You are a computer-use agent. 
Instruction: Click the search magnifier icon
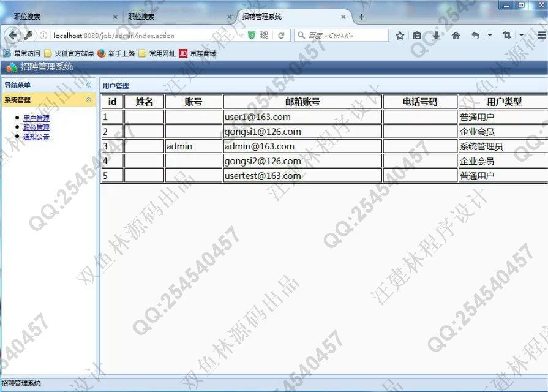point(301,36)
